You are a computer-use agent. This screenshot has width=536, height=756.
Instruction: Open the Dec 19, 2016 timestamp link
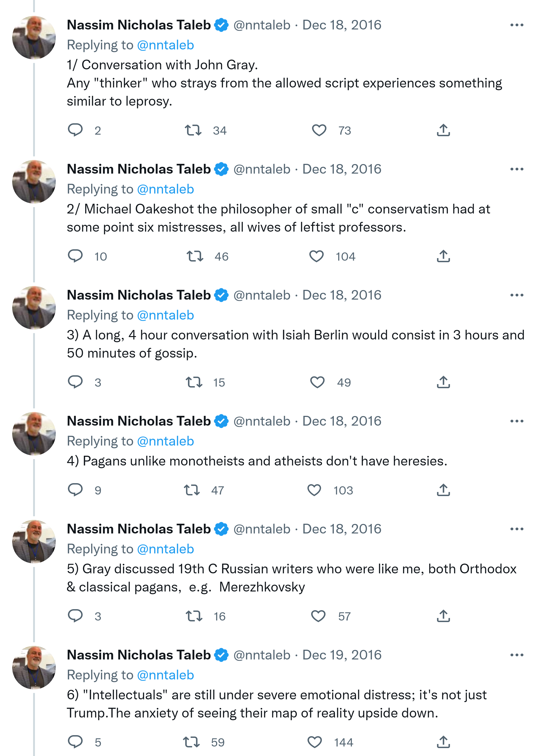point(342,655)
